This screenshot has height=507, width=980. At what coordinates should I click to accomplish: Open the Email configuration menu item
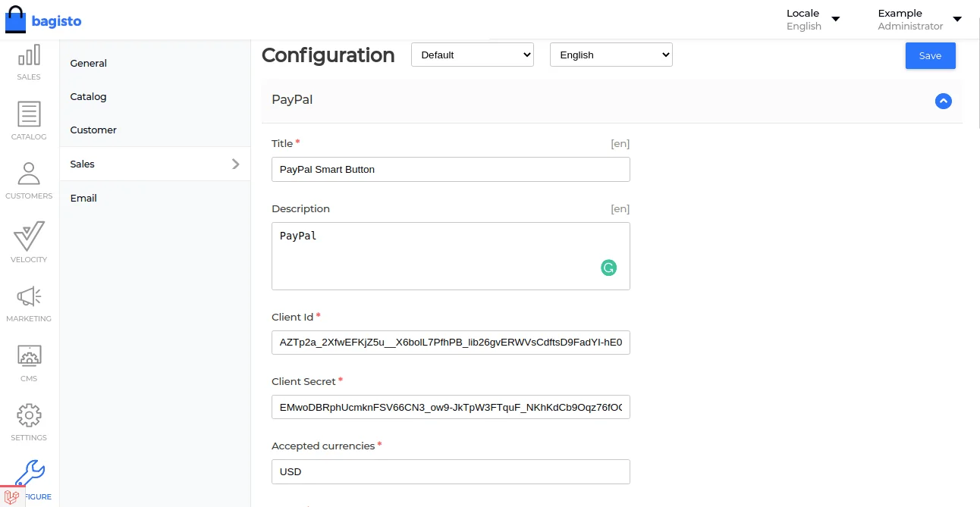point(83,198)
